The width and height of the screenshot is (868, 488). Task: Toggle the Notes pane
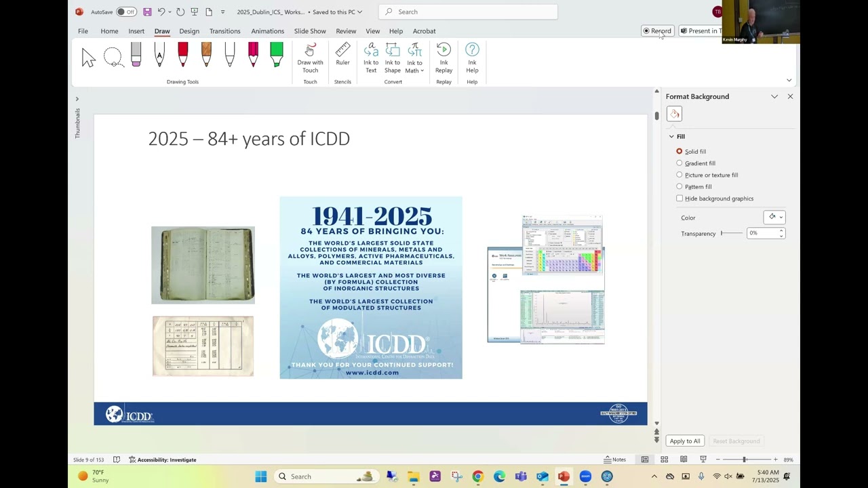click(615, 460)
